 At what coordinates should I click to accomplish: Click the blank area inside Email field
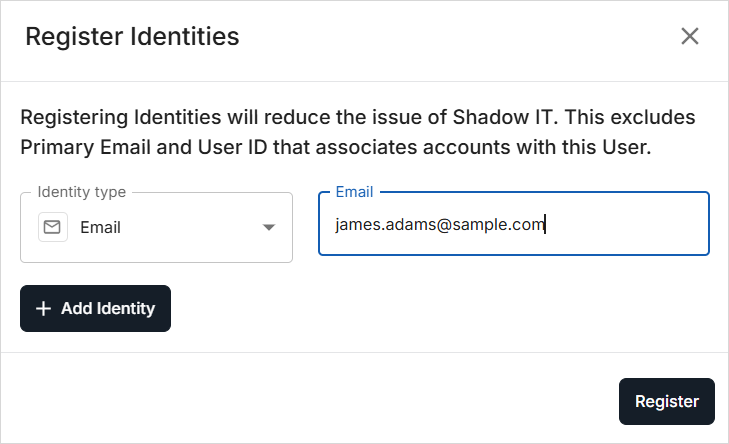(x=630, y=226)
